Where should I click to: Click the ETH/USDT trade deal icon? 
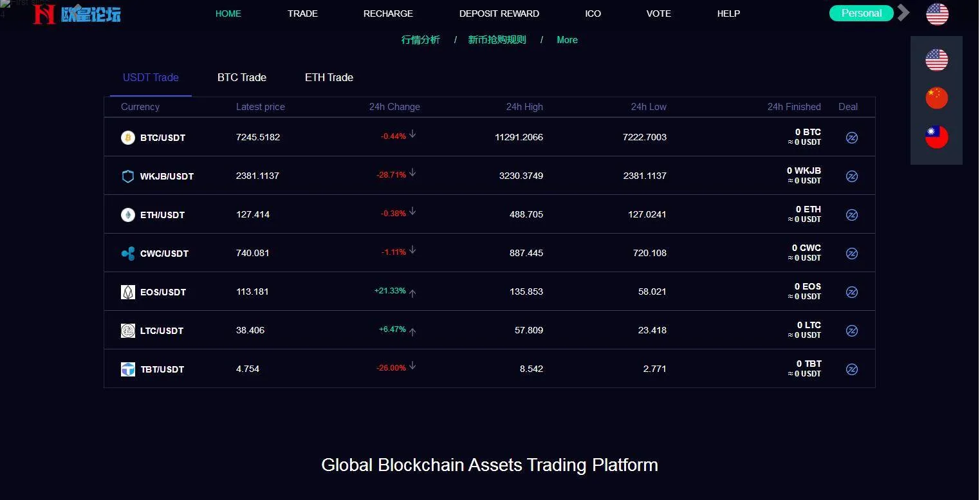pyautogui.click(x=851, y=215)
